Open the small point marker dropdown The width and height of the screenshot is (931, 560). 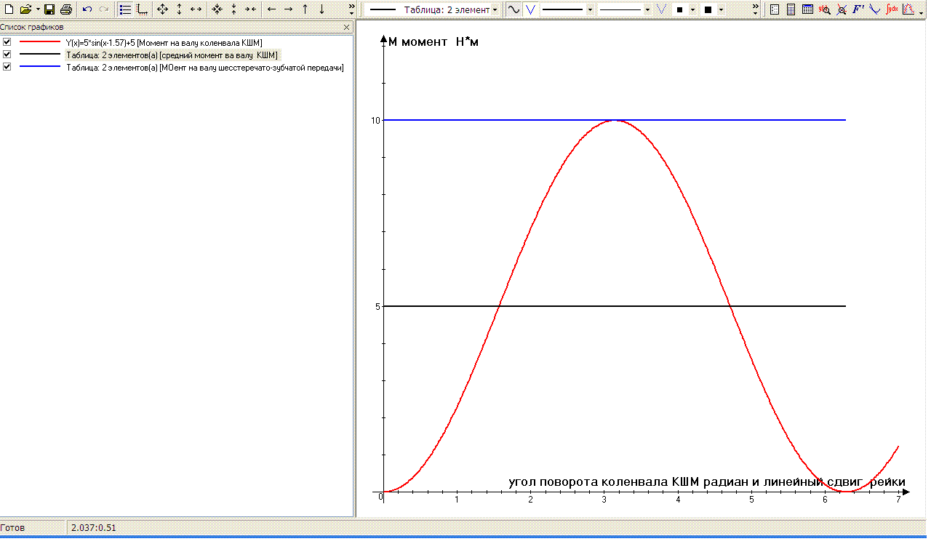(x=693, y=9)
